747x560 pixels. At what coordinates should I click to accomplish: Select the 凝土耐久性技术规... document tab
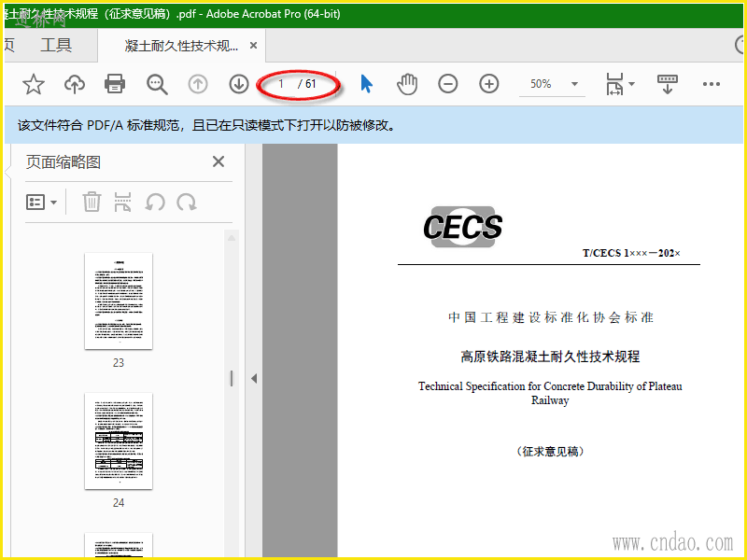181,45
